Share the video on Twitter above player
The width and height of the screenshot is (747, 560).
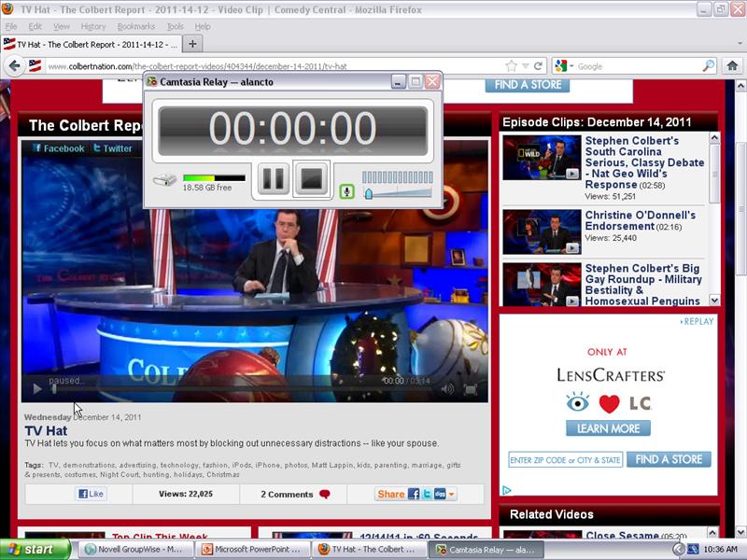click(112, 148)
